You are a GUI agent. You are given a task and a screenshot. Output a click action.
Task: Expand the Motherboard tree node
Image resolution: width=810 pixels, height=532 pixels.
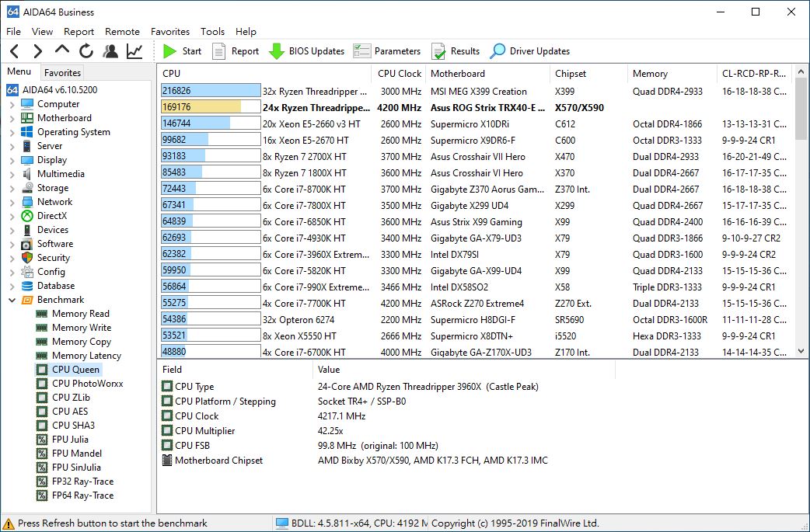click(x=12, y=118)
